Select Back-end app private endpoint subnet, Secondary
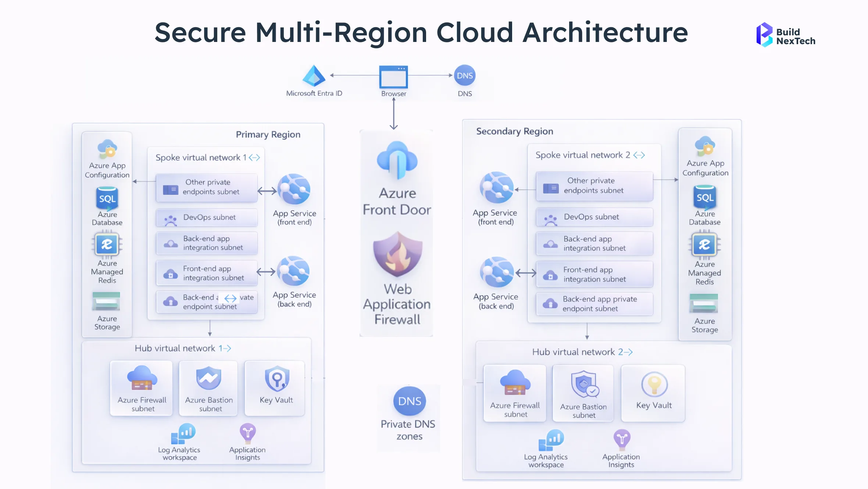868x489 pixels. point(594,304)
